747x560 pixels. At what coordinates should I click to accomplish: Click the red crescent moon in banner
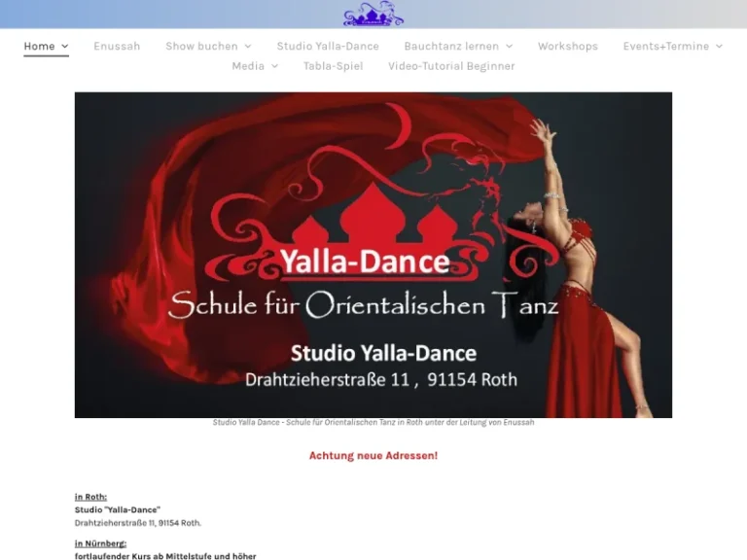pyautogui.click(x=401, y=125)
